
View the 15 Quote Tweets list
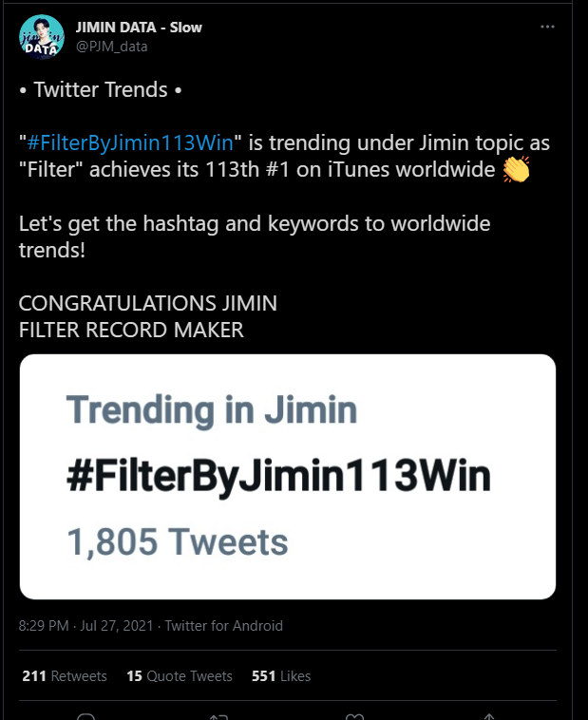(180, 676)
